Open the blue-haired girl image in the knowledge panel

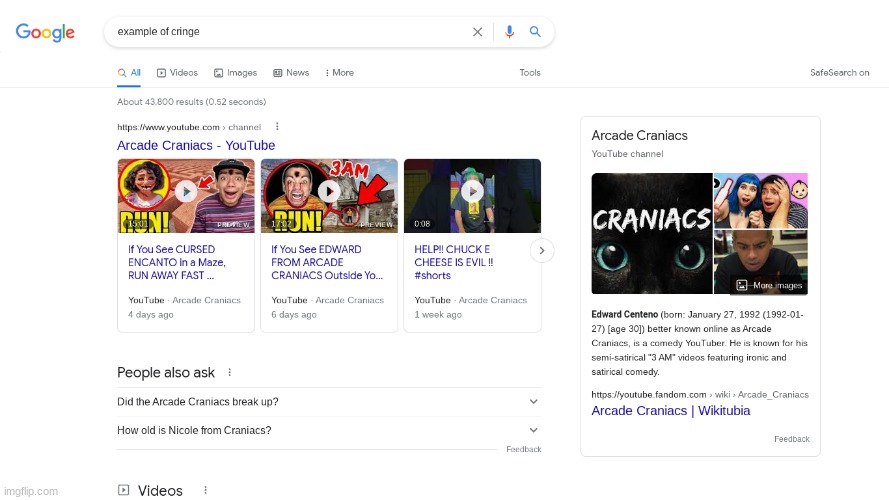[x=761, y=201]
